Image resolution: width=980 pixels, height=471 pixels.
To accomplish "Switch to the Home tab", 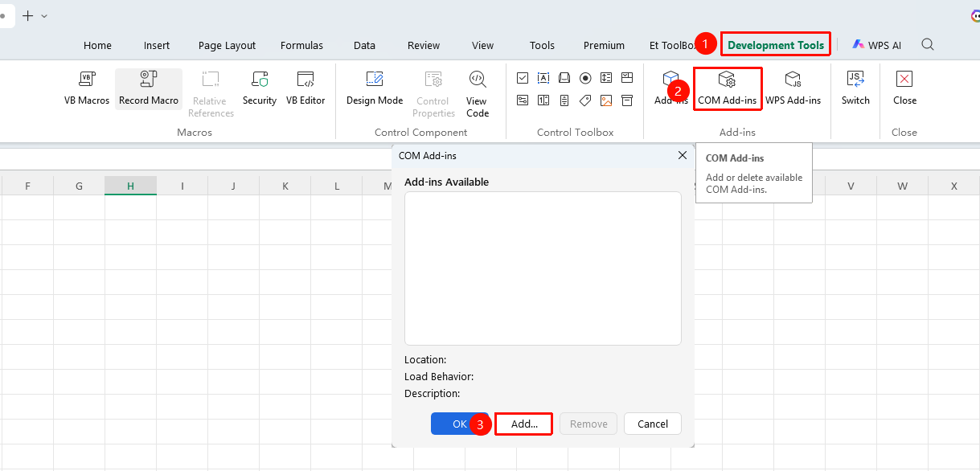I will click(x=97, y=46).
